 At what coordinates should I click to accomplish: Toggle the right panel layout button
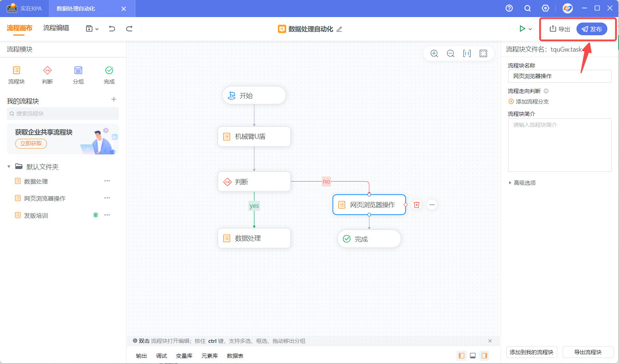484,356
